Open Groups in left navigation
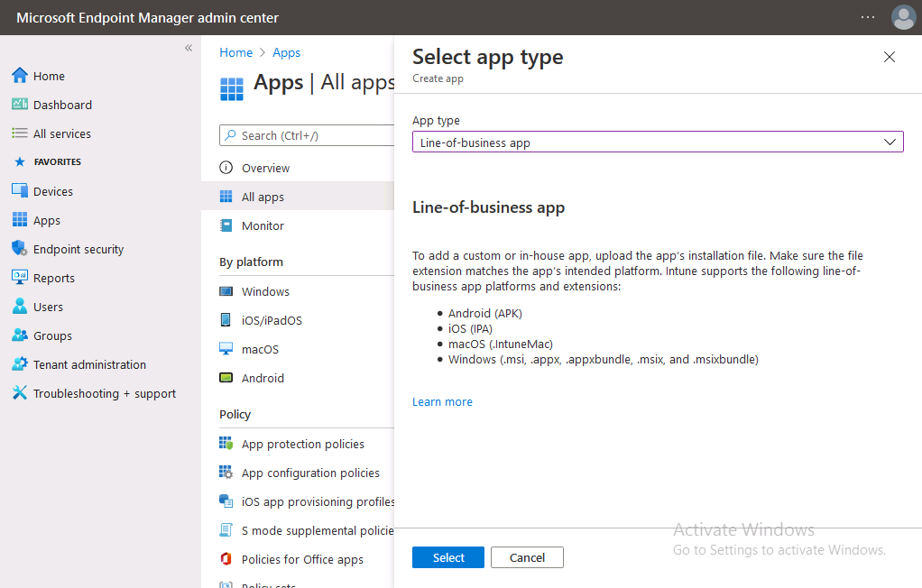Screen dimensions: 922x588 tap(52, 335)
